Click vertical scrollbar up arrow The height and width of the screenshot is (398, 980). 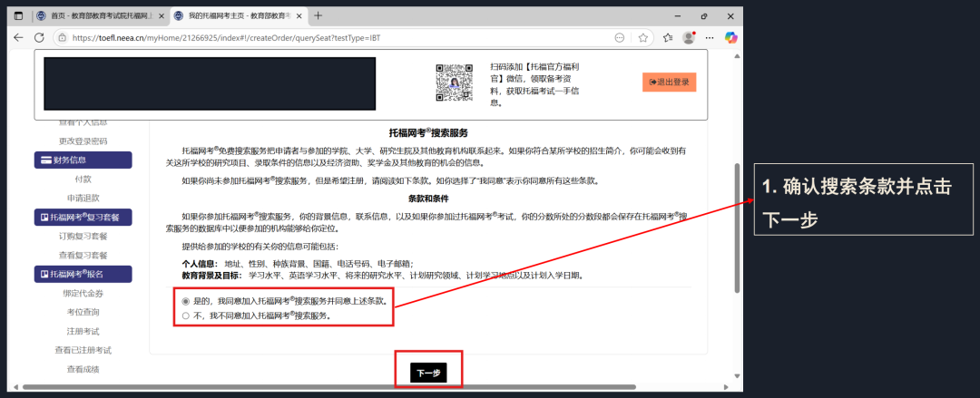coord(737,55)
